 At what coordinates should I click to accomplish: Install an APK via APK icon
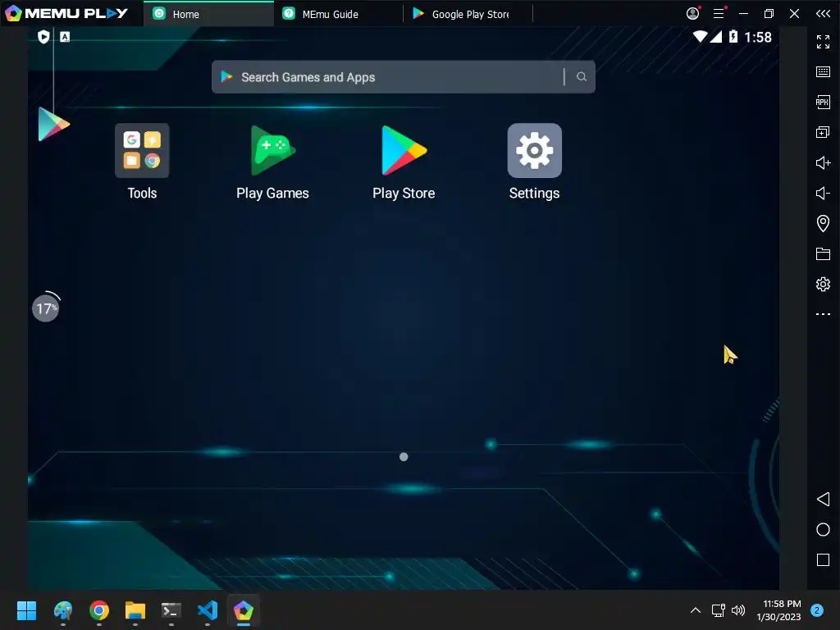823,102
